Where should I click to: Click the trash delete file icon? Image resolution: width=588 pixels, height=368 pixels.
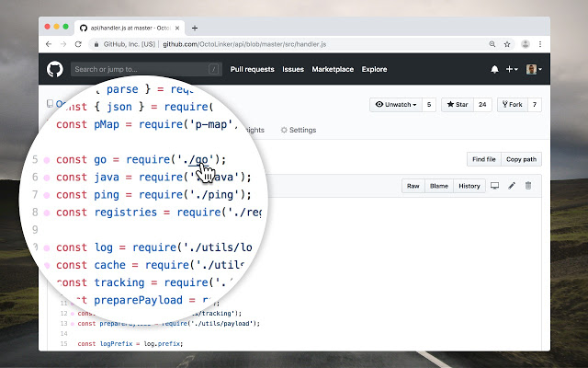[x=528, y=186]
